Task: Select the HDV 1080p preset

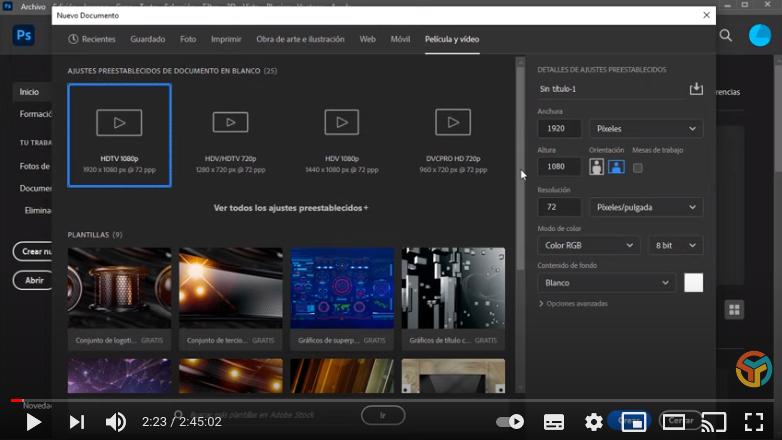Action: coord(342,135)
